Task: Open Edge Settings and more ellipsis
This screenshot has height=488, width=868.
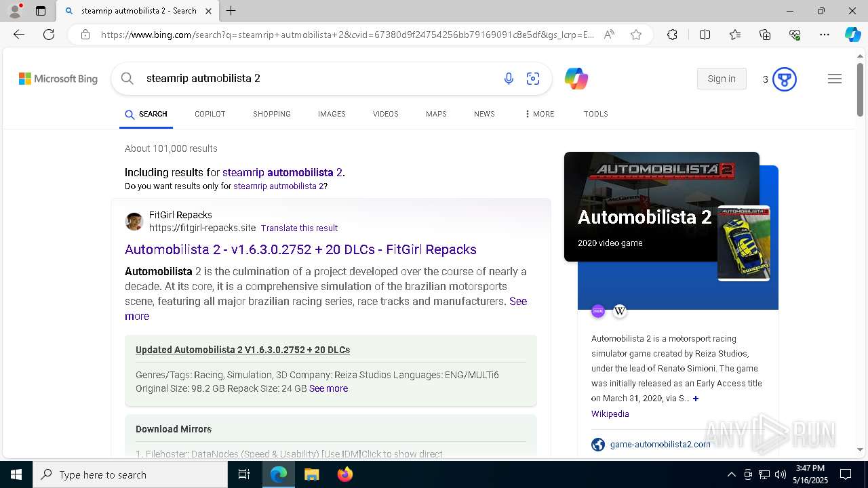Action: point(825,35)
